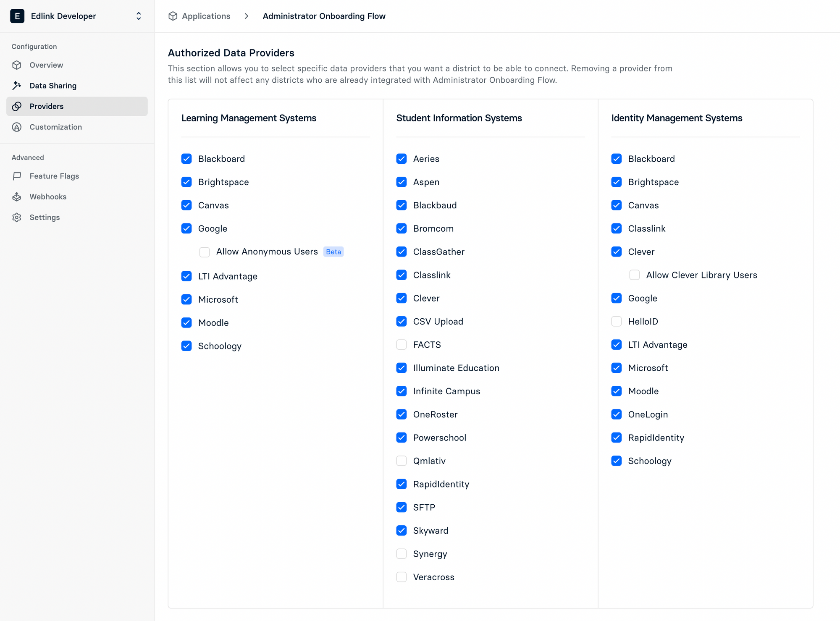This screenshot has height=621, width=840.
Task: Uncheck Moodle under Learning Management Systems
Action: [186, 322]
